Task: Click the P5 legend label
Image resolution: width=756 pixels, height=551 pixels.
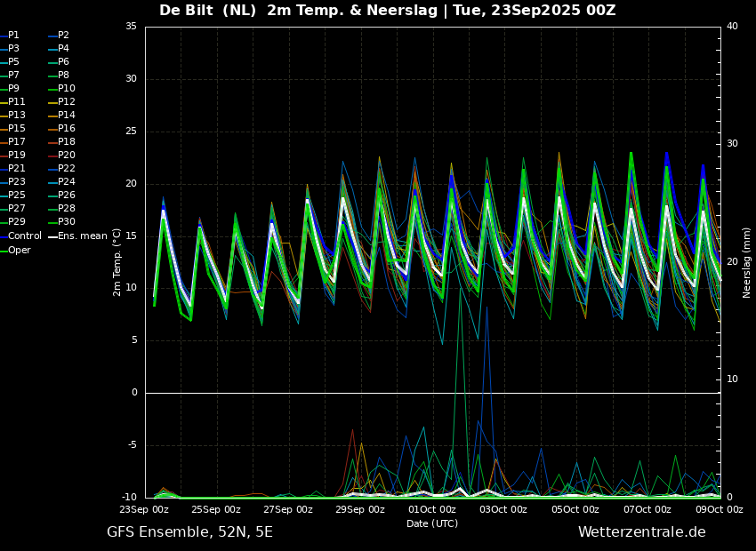Action: [13, 61]
